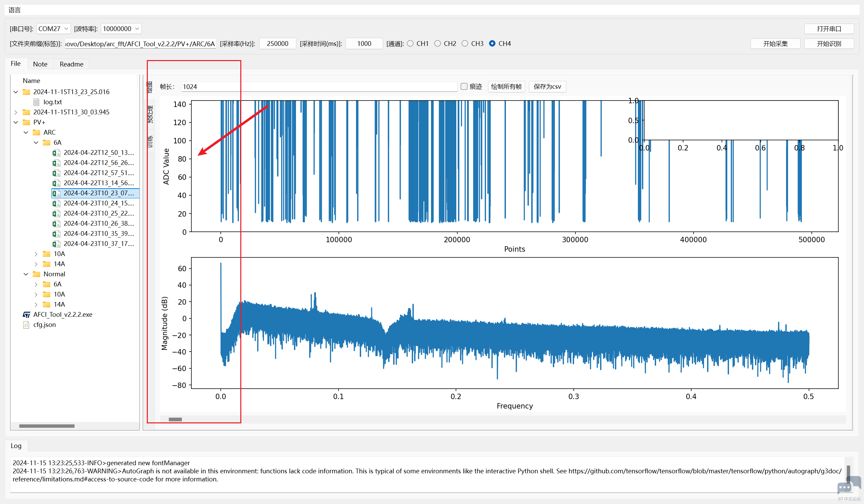The height and width of the screenshot is (504, 864).
Task: Expand the 10A folder chevron under ARC
Action: coord(36,254)
